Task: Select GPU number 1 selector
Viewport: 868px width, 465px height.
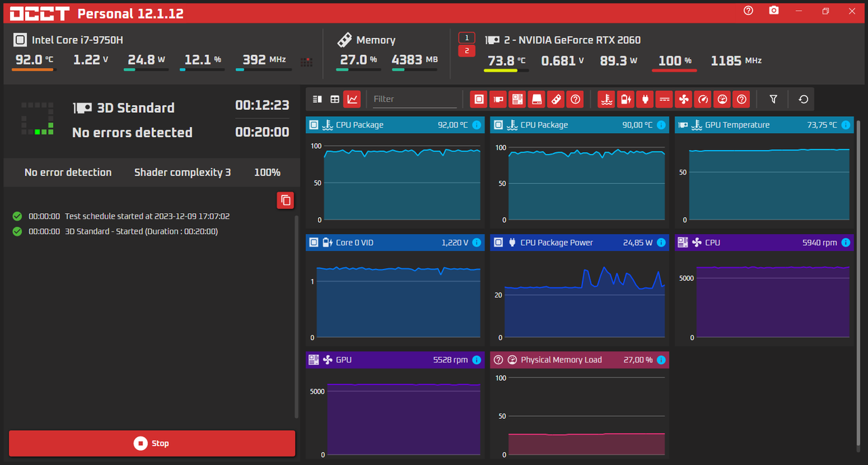Action: 467,37
